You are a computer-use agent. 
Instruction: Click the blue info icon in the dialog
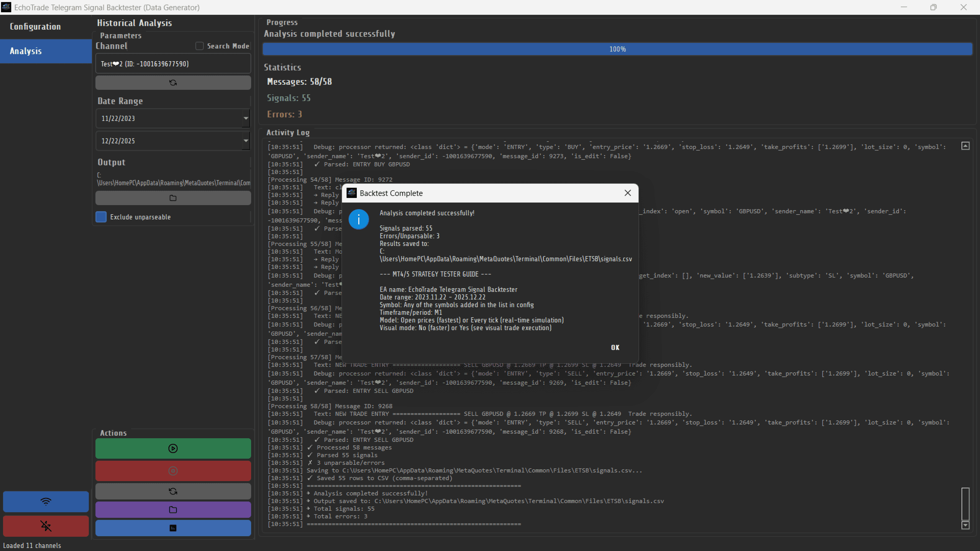click(359, 219)
